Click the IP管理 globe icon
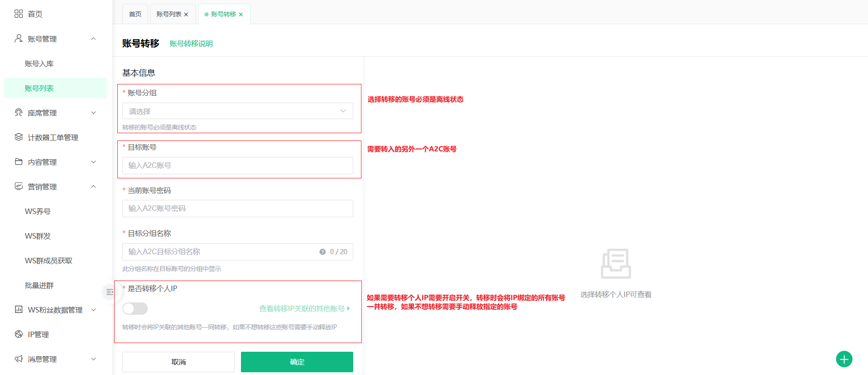This screenshot has width=868, height=375. coord(18,334)
